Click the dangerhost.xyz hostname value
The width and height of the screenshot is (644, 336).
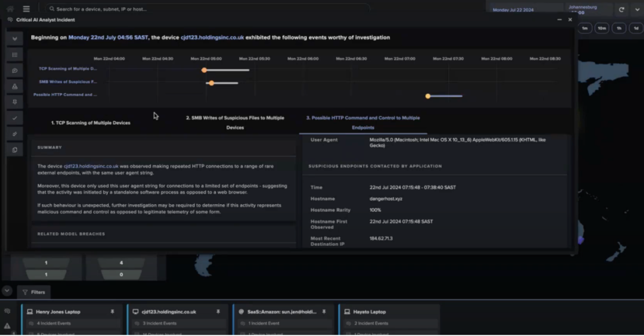coord(386,199)
